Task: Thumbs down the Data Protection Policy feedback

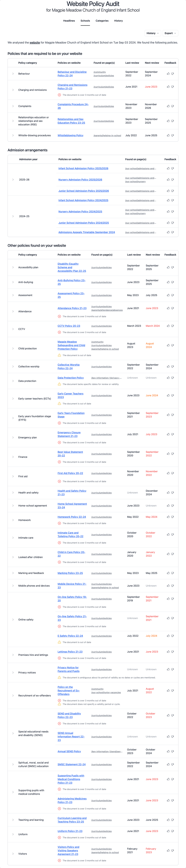Action: (x=172, y=378)
